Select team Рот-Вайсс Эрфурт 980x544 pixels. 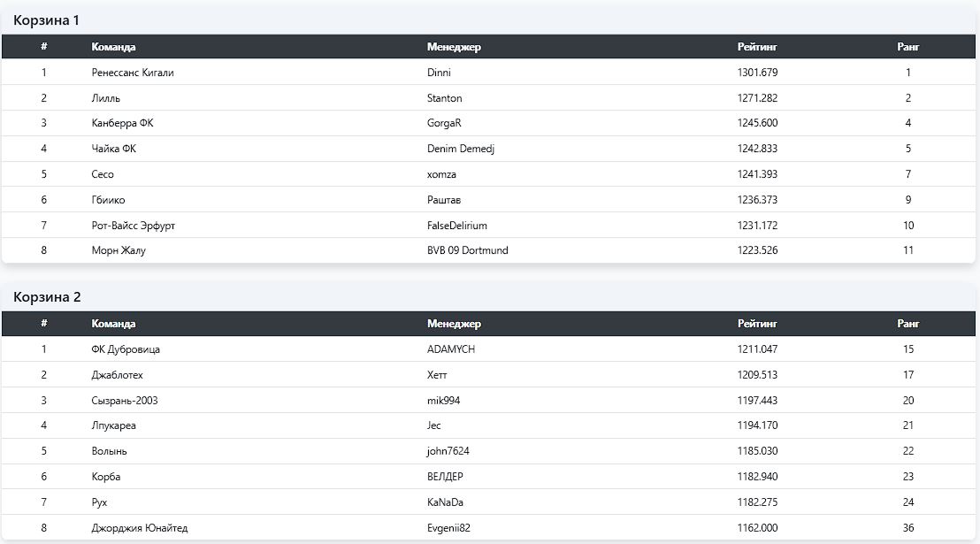(134, 226)
